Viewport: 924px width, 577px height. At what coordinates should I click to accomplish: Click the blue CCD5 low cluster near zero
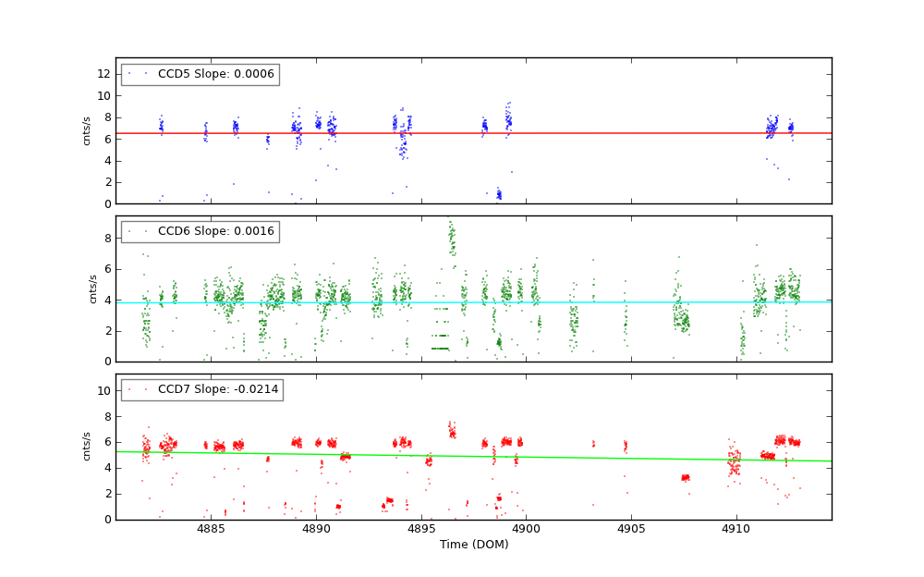point(498,194)
